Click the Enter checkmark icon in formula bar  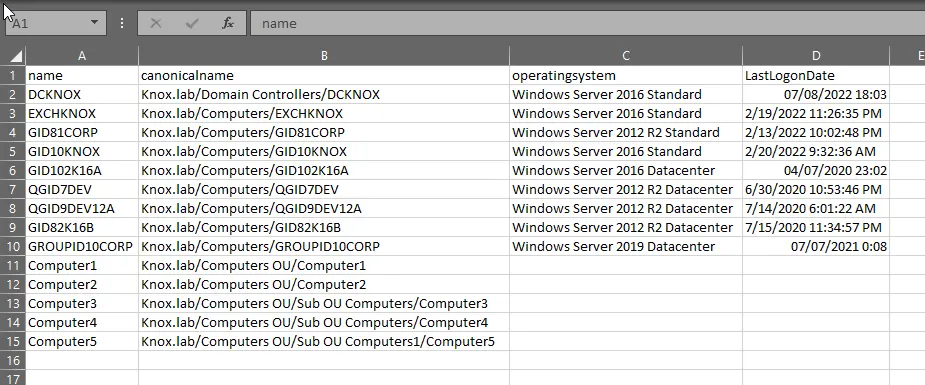[192, 24]
